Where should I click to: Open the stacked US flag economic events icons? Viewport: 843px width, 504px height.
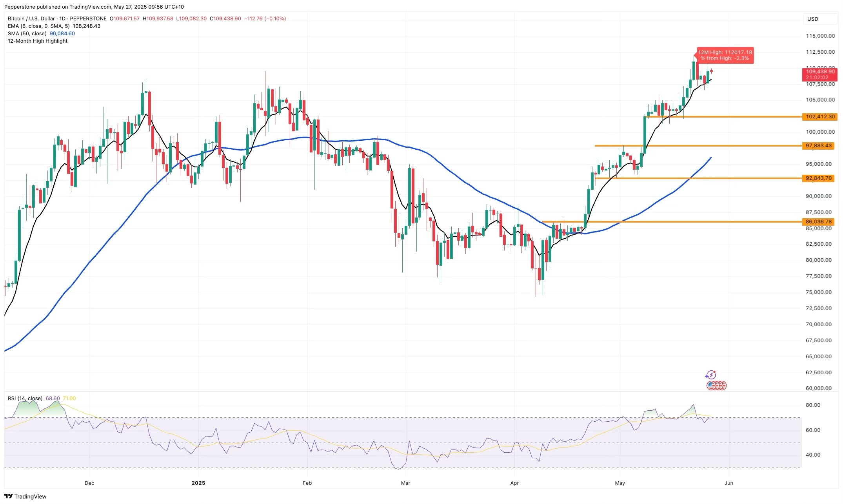[x=716, y=386]
